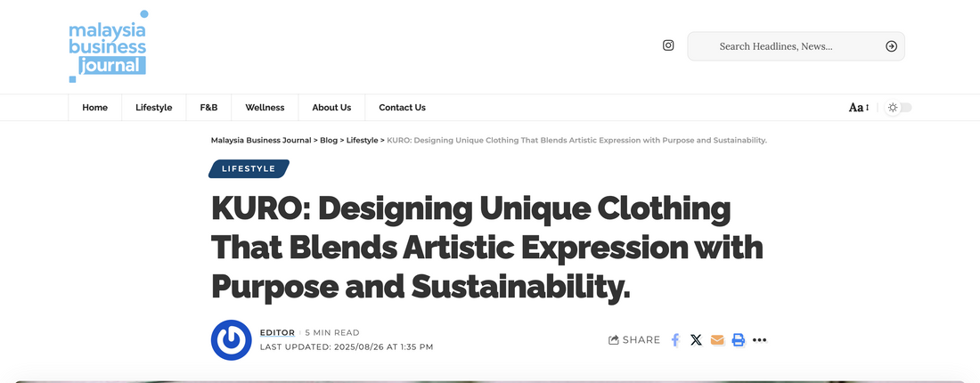
Task: Click the Last Updated date text
Action: click(x=347, y=346)
